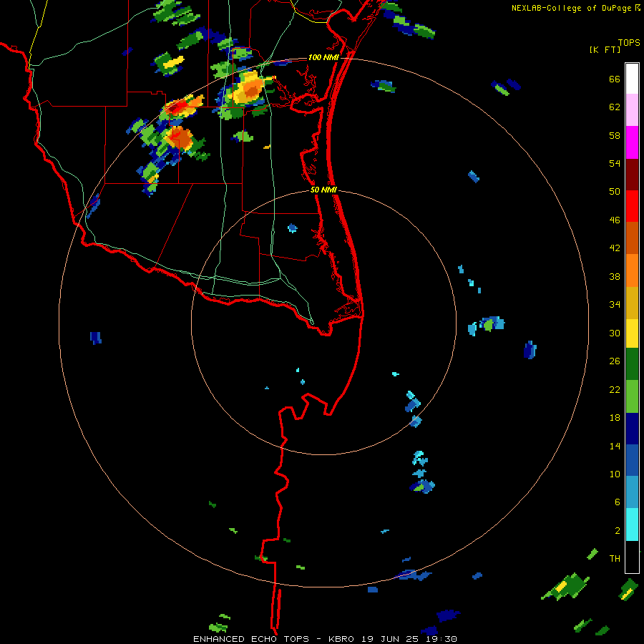Screen dimensions: 644x644
Task: Click the 22 value on the legend
Action: [x=615, y=389]
